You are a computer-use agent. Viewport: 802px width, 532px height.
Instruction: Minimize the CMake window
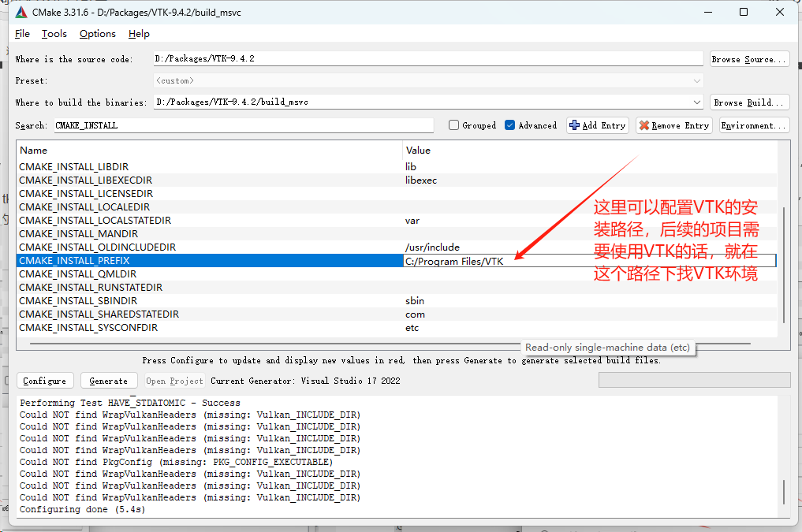(x=708, y=13)
